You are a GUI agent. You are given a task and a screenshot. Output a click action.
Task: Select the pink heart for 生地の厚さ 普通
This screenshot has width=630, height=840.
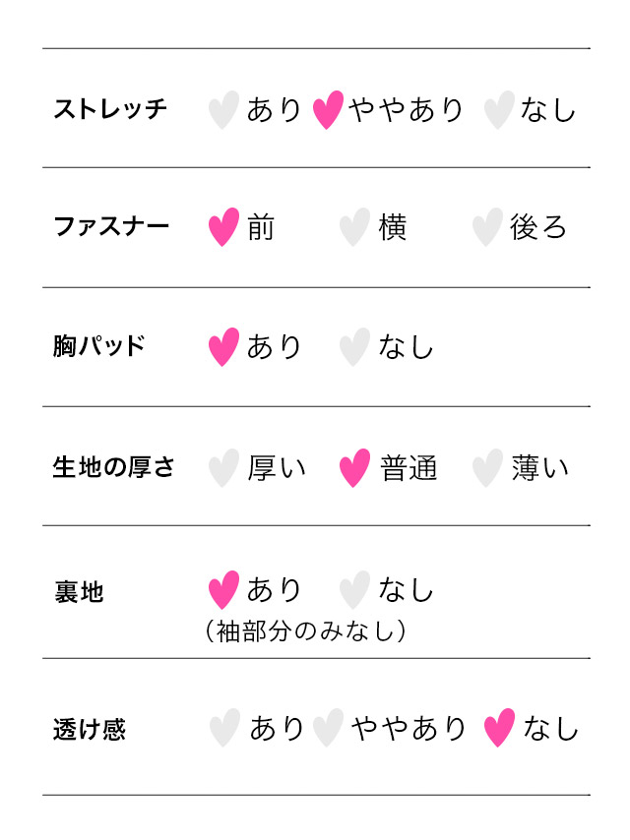tap(354, 467)
